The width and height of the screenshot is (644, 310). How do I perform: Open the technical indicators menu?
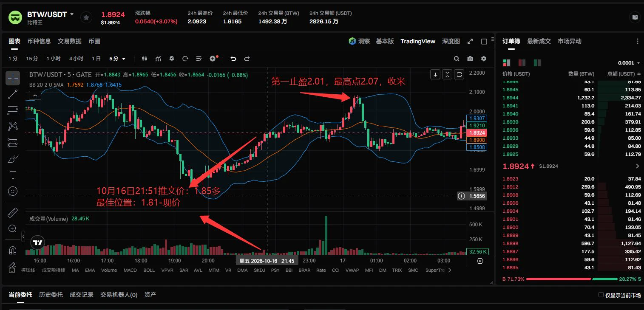tap(158, 59)
